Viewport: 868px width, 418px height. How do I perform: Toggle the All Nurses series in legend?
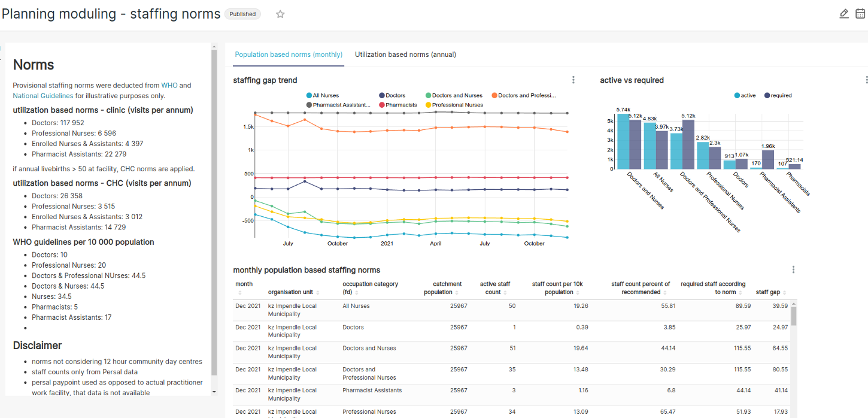(323, 95)
